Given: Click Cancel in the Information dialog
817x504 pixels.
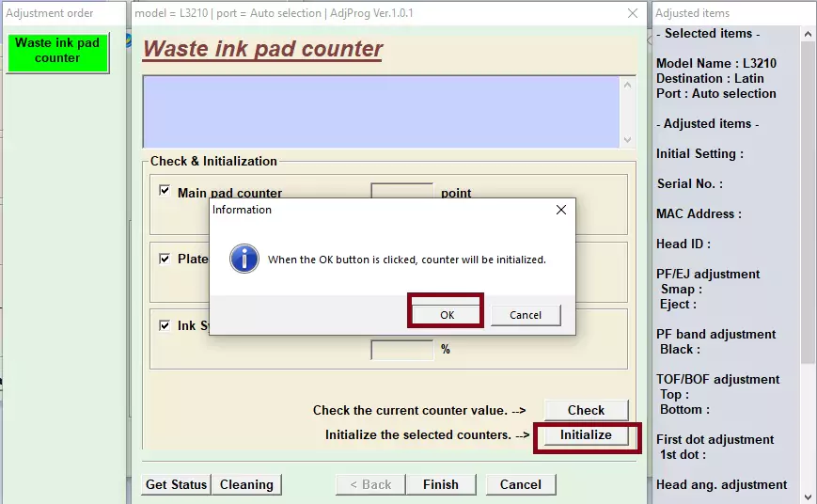Looking at the screenshot, I should (x=526, y=315).
